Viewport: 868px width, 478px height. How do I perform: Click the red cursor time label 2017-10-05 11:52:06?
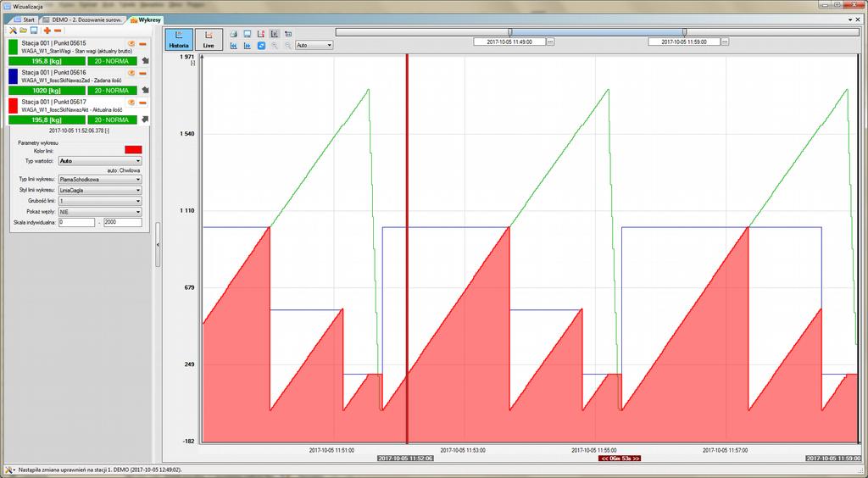pos(406,458)
